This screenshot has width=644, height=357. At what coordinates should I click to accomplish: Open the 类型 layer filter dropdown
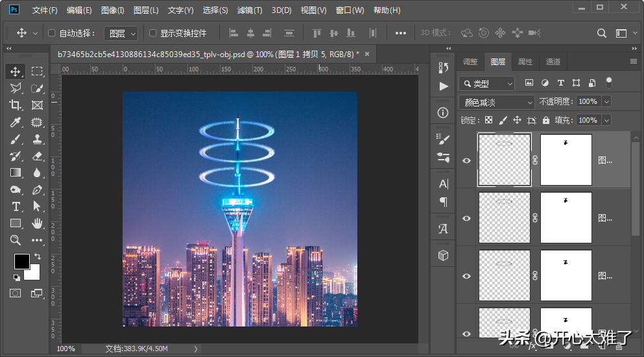486,84
